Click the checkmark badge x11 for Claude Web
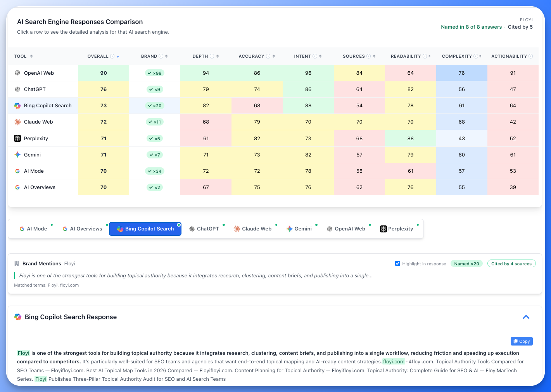Image resolution: width=551 pixels, height=392 pixels. [x=155, y=122]
